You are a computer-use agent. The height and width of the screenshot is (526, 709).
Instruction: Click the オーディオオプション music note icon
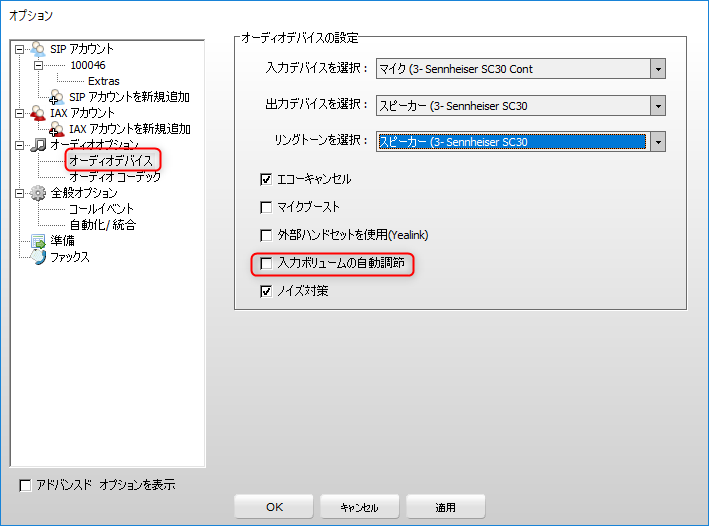[38, 145]
